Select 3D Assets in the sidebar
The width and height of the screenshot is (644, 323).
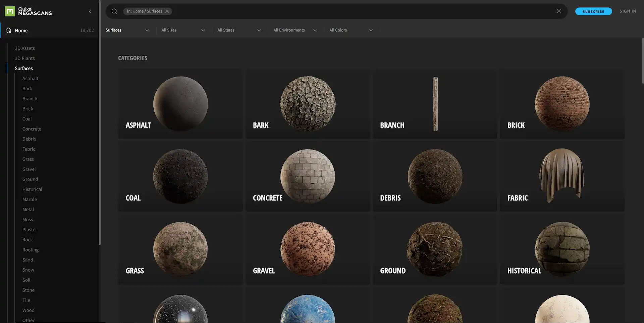pos(24,48)
